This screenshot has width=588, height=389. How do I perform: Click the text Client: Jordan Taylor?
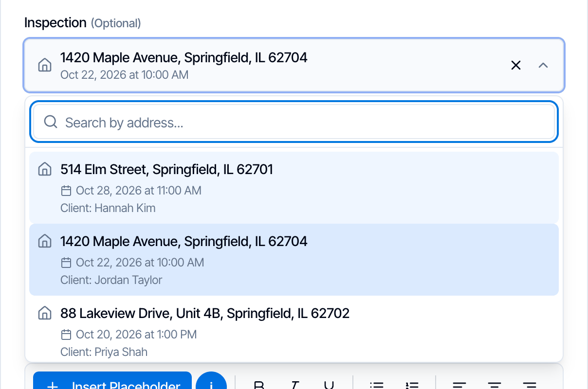pos(111,280)
